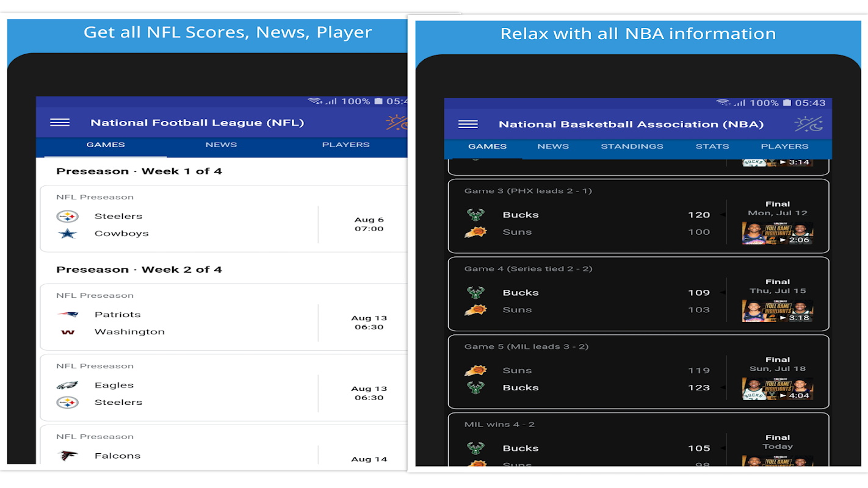Click Falcons team name
The height and width of the screenshot is (488, 868).
coord(117,456)
